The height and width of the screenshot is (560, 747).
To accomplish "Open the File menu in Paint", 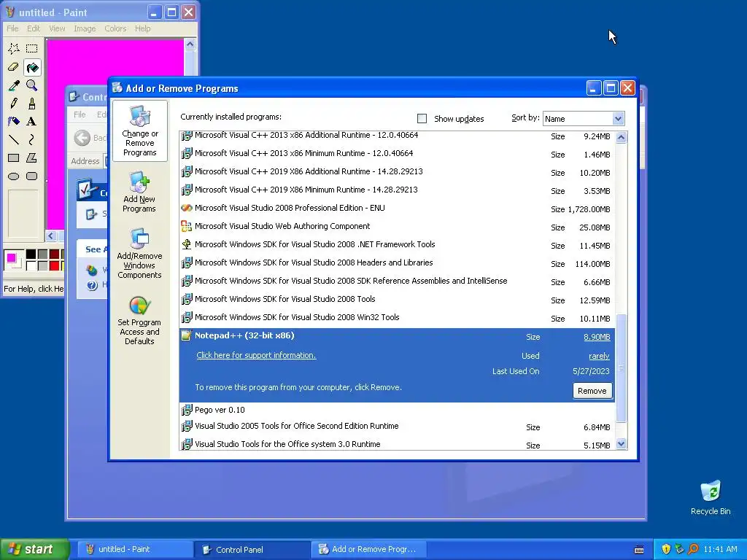I will 12,28.
